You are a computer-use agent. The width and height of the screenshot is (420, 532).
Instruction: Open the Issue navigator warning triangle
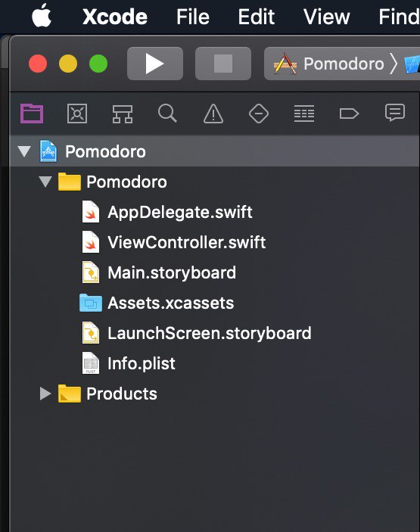coord(213,114)
